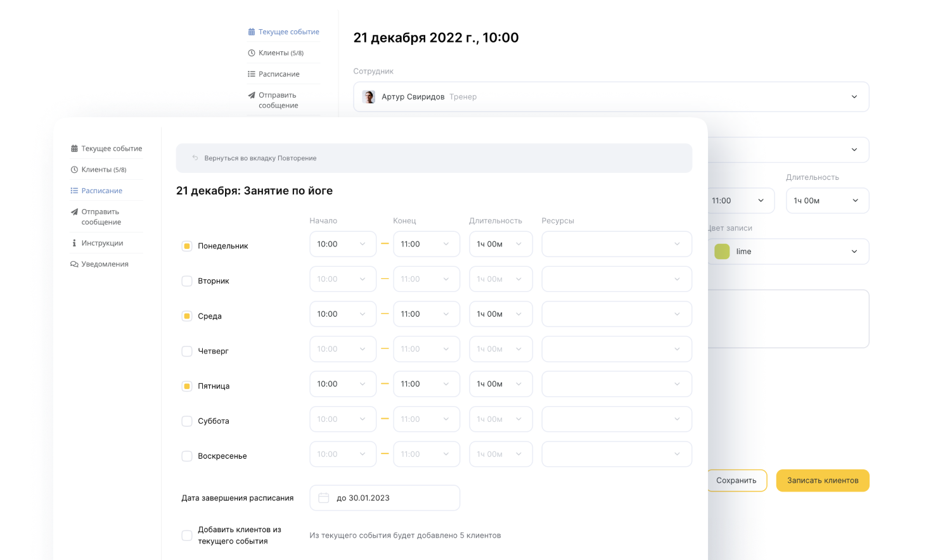This screenshot has width=938, height=560.
Task: Select Текущее событие in back window sidebar
Action: [283, 32]
